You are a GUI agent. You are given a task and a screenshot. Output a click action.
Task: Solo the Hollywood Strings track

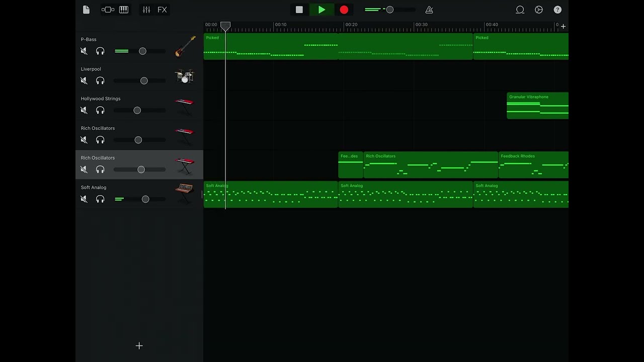click(x=100, y=110)
